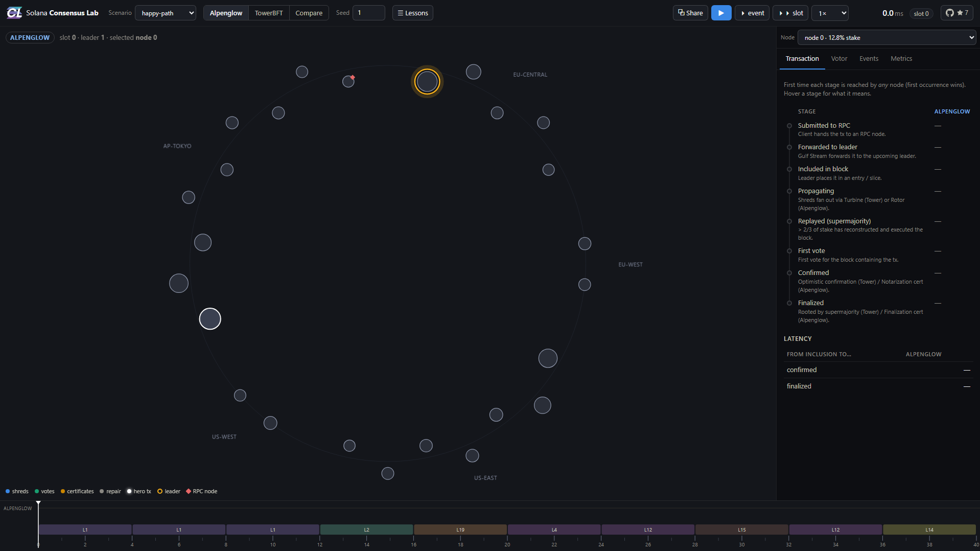Select the gold-ringed leader node

pyautogui.click(x=427, y=81)
